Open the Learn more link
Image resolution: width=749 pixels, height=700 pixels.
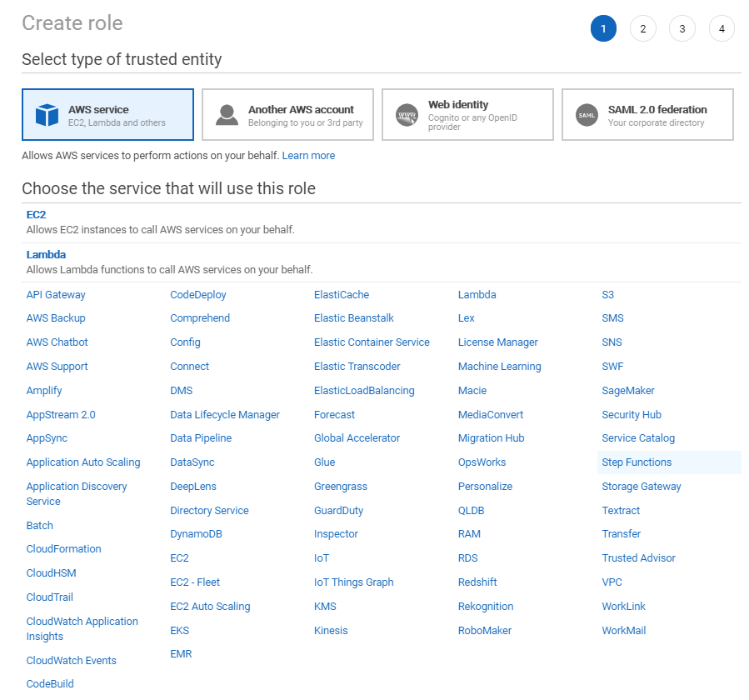point(308,156)
